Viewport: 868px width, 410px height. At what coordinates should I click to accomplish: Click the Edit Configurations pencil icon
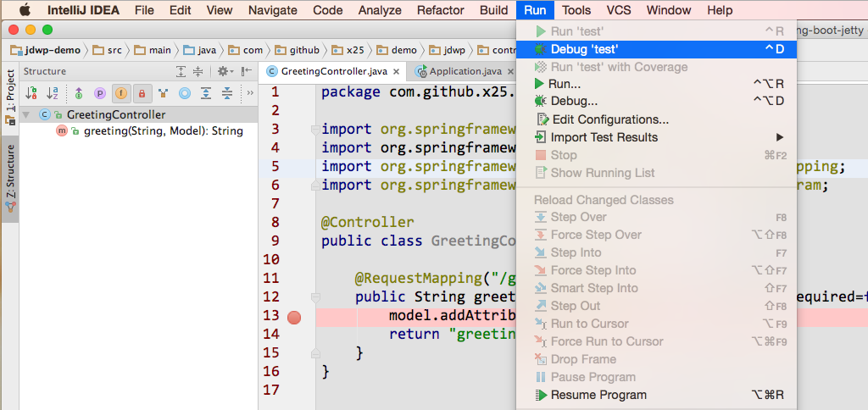tap(542, 119)
